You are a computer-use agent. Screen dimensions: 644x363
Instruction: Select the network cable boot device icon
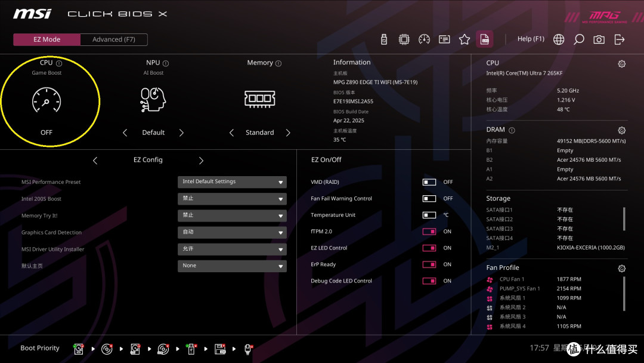(x=248, y=349)
